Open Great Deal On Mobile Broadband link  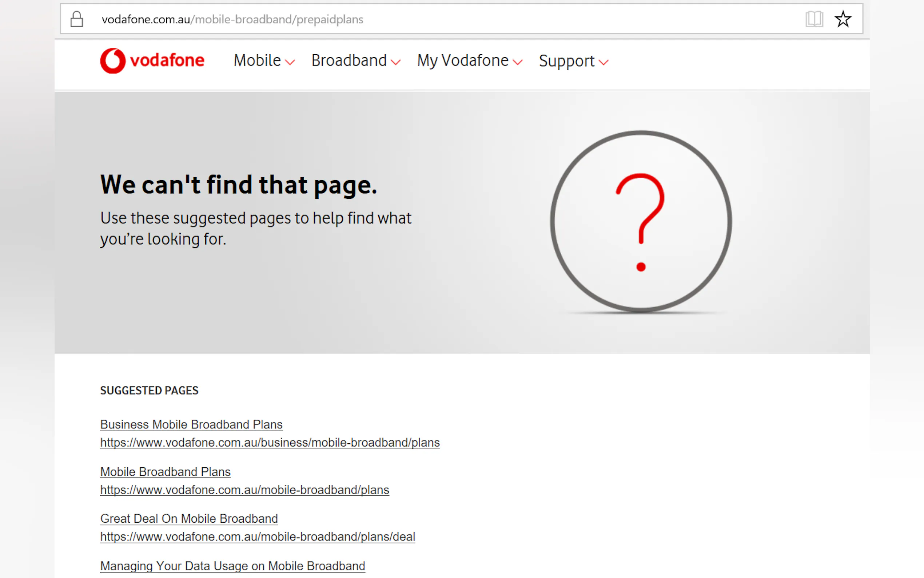click(189, 519)
